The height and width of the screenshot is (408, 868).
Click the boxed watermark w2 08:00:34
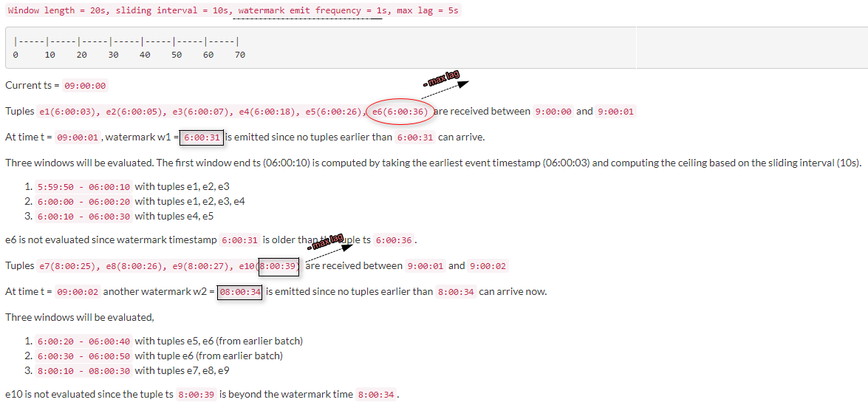click(x=239, y=292)
